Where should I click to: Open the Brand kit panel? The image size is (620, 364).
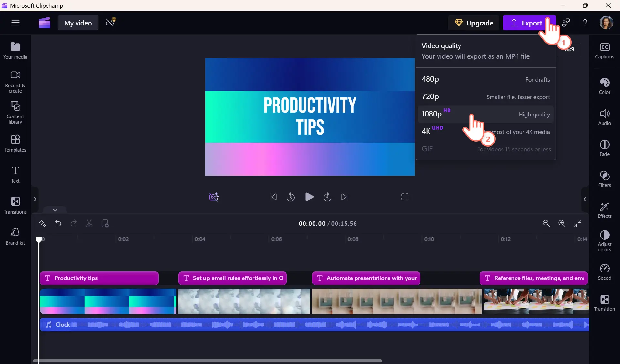tap(15, 236)
